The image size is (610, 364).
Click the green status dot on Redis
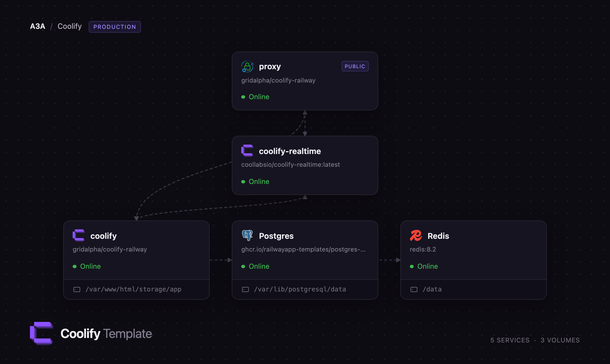coord(412,266)
